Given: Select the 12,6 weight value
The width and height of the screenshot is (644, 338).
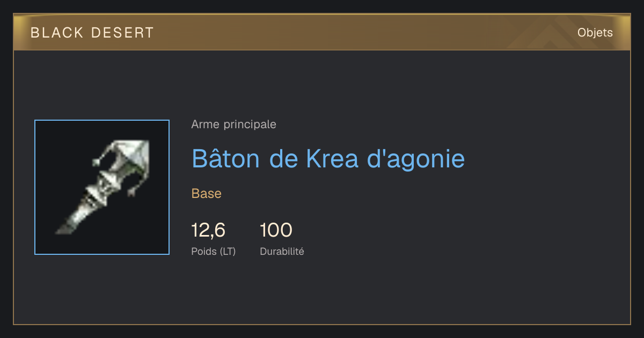Looking at the screenshot, I should 208,230.
